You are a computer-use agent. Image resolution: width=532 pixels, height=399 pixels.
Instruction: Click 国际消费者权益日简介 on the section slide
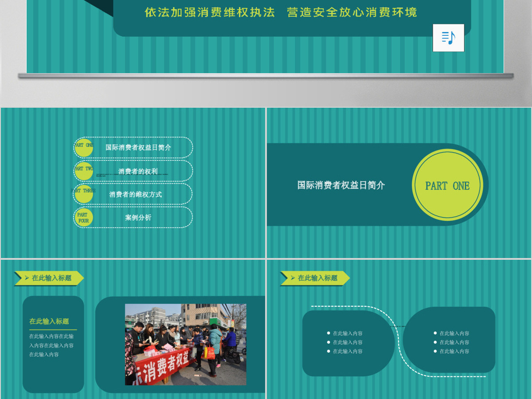(341, 185)
